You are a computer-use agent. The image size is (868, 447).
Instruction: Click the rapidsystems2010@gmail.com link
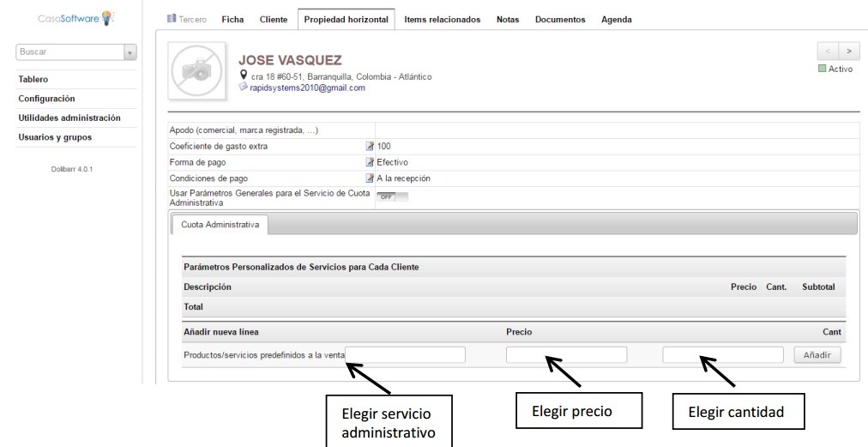coord(307,88)
